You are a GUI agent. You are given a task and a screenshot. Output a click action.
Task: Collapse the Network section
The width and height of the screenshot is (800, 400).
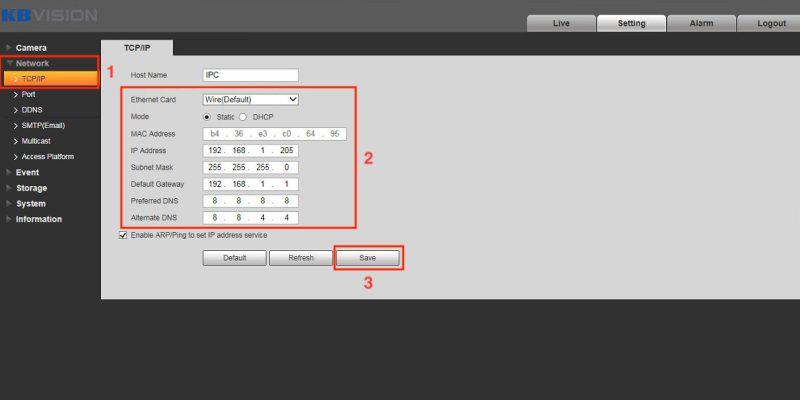click(32, 63)
